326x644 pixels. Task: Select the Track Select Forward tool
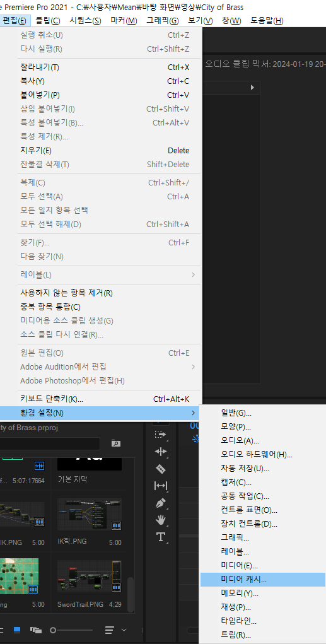point(160,434)
